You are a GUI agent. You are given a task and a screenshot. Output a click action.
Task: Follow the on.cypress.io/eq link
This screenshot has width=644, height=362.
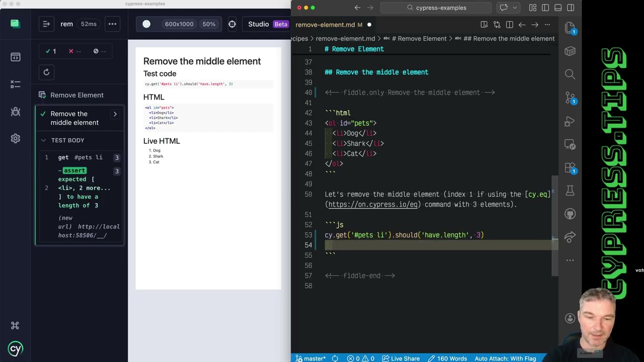373,204
